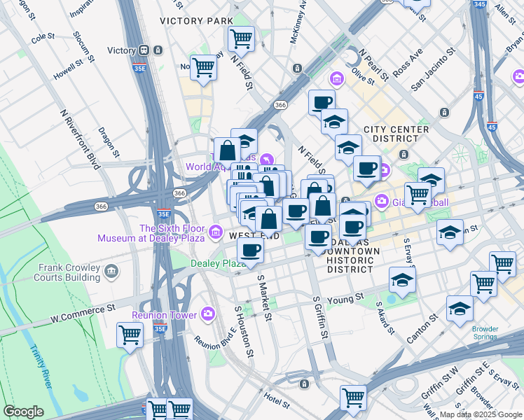Click the shopping cart marker beside Reunion Tower
524x420 pixels.
(130, 334)
